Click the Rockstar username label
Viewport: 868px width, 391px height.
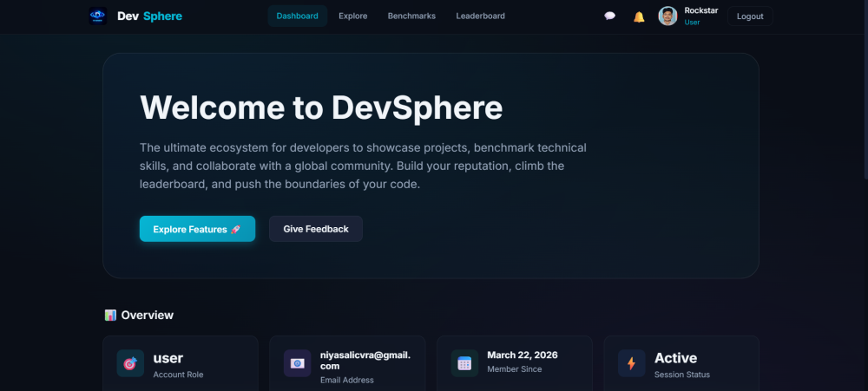tap(700, 10)
